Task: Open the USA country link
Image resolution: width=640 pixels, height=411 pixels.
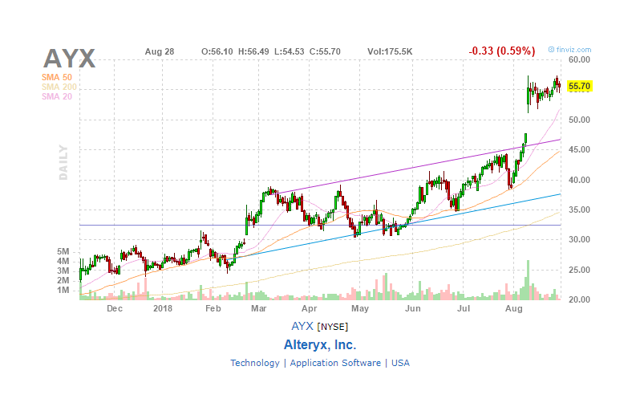Action: click(x=400, y=363)
